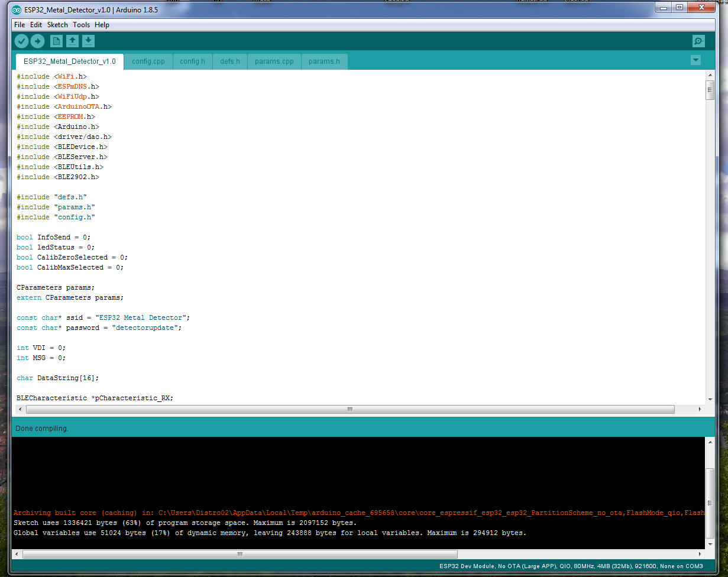This screenshot has height=577, width=728.
Task: Click the "Global variables use 51024 bytes" line
Action: [x=270, y=533]
